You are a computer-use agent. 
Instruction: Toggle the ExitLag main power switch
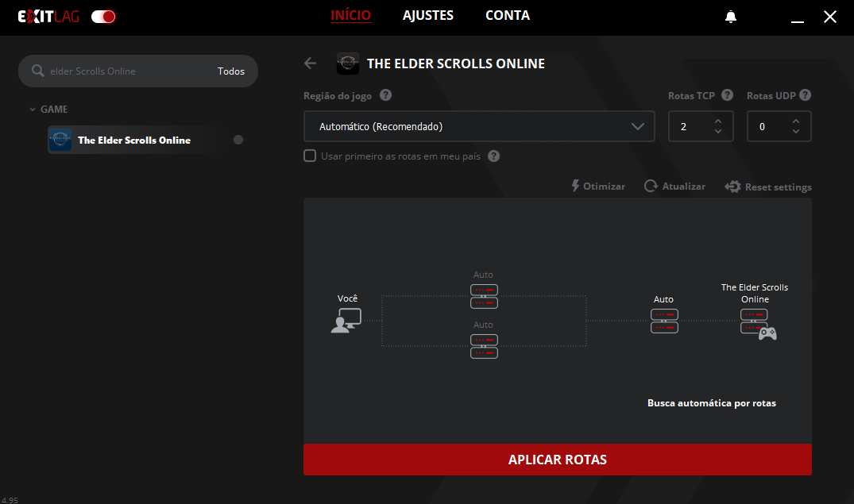tap(103, 17)
